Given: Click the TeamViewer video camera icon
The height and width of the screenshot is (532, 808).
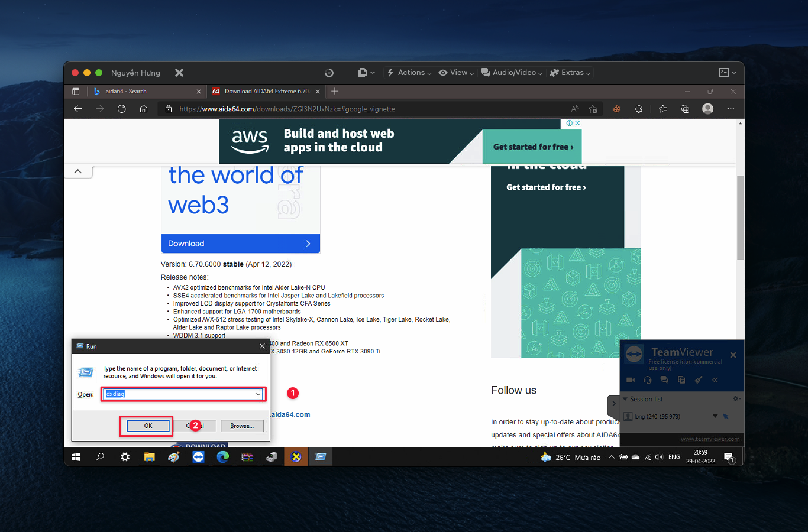Looking at the screenshot, I should [631, 380].
